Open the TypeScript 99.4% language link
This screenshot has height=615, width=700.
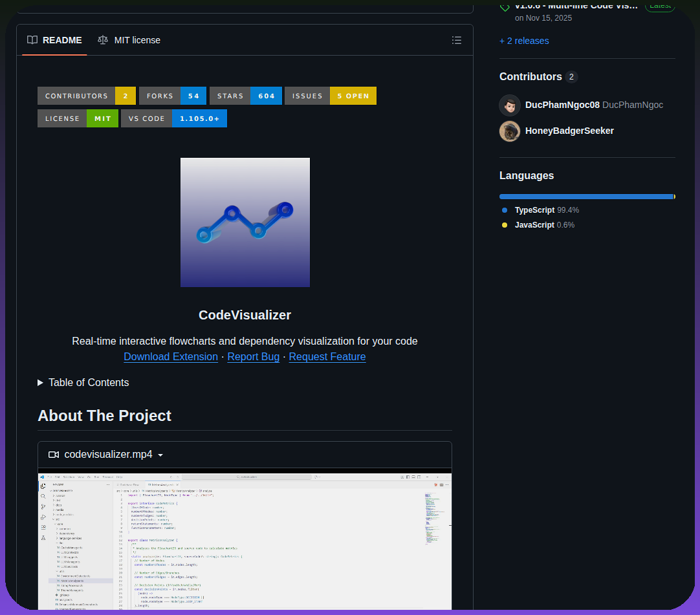547,210
